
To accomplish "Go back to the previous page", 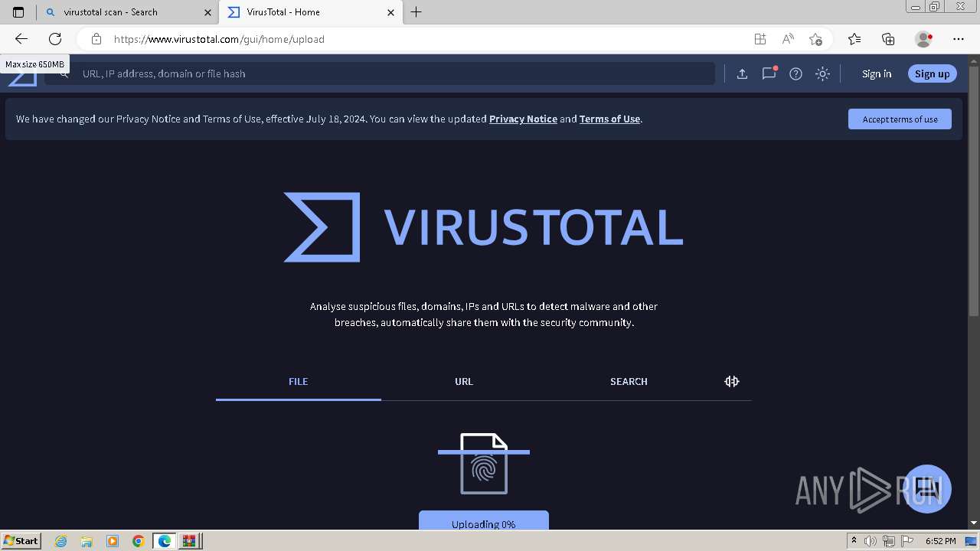I will point(21,39).
